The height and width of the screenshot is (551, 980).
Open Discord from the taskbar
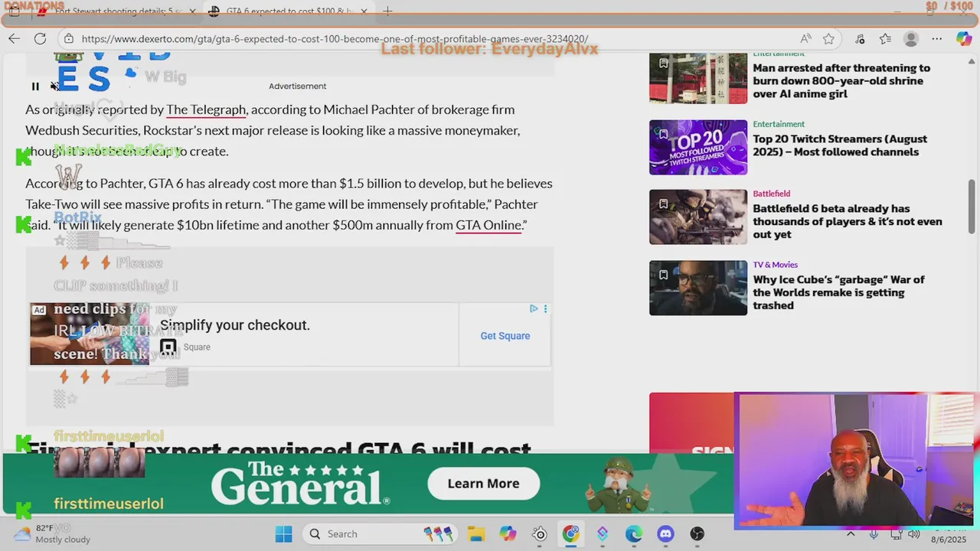665,534
